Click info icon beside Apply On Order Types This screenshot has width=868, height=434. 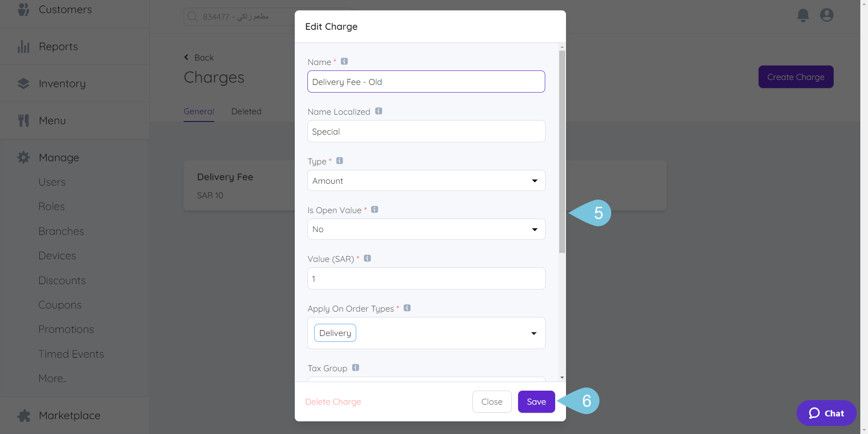point(407,308)
